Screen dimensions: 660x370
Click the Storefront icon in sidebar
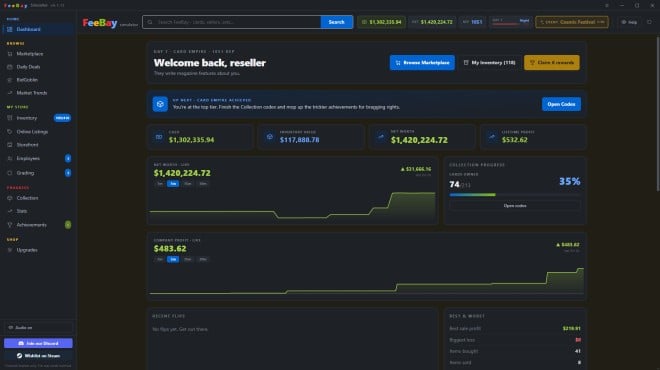(10, 145)
